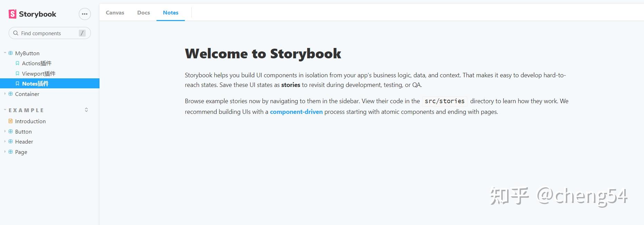The image size is (644, 225).
Task: Switch to the Docs tab
Action: pyautogui.click(x=143, y=13)
